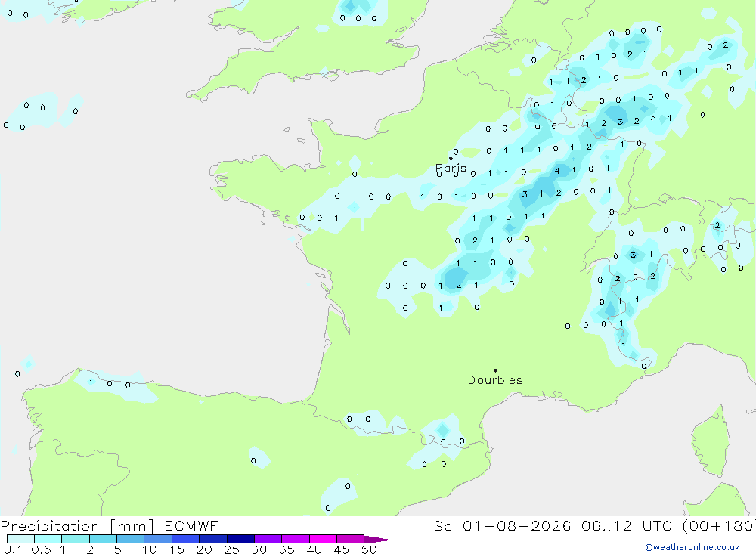The width and height of the screenshot is (756, 554).
Task: Select the Dourbies location label
Action: (x=495, y=380)
